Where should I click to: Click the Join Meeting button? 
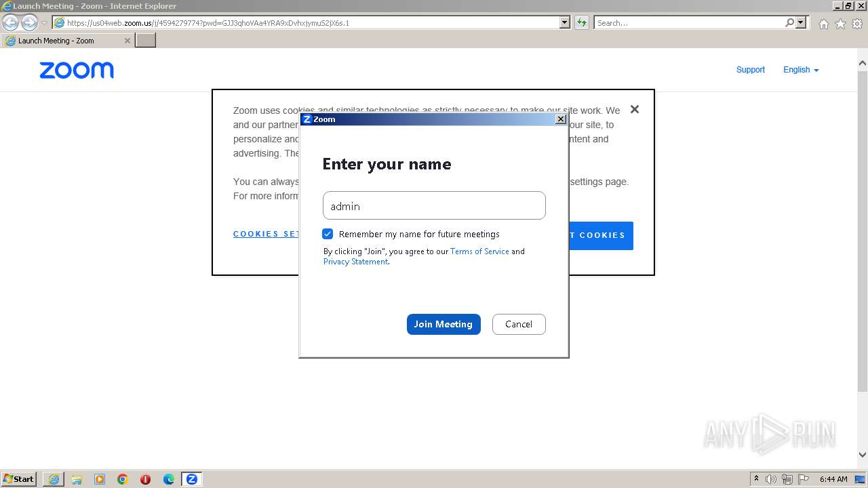coord(443,324)
